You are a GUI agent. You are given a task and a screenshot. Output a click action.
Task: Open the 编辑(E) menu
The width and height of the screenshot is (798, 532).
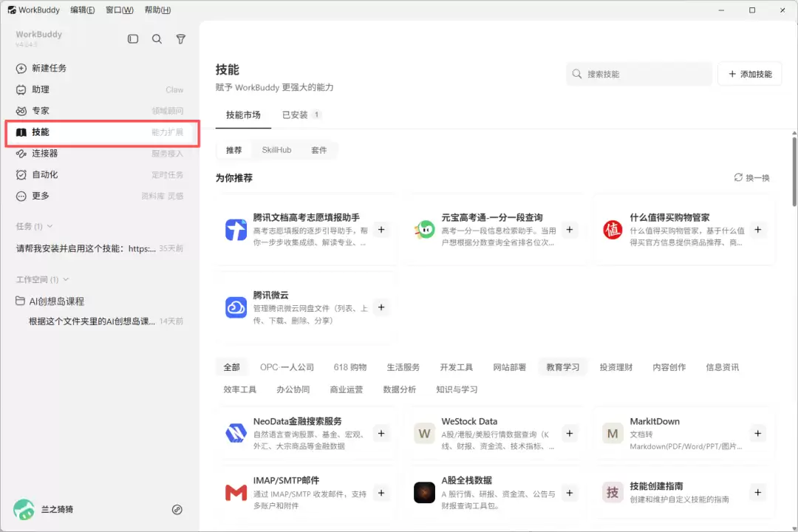tap(83, 10)
